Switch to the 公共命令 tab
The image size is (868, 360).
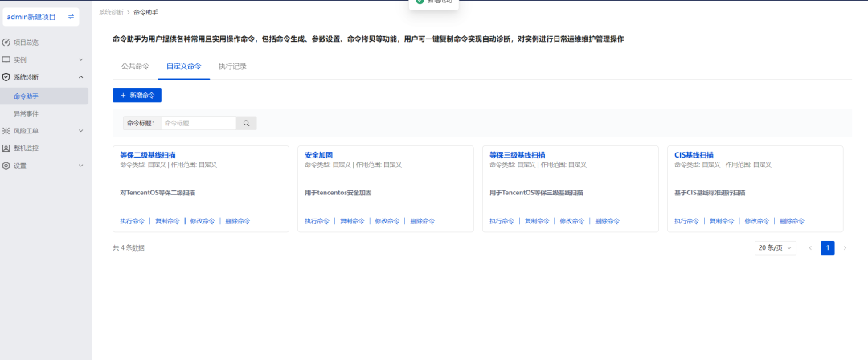(x=135, y=66)
